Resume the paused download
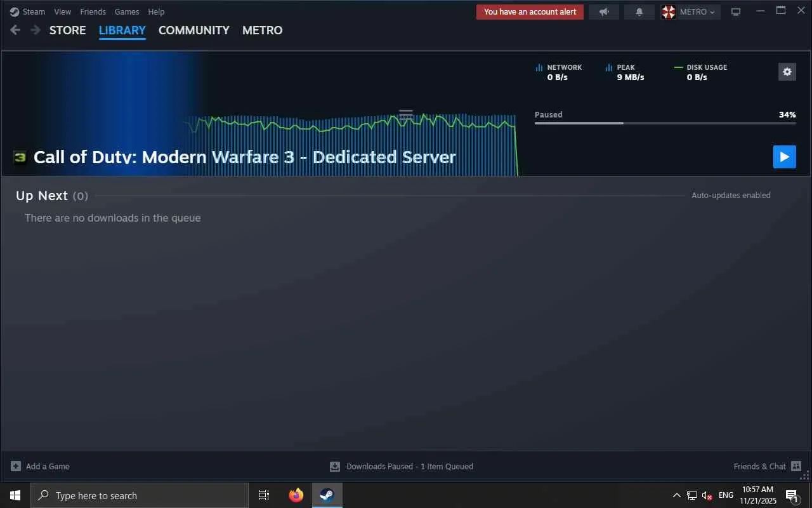The height and width of the screenshot is (508, 812). (785, 157)
